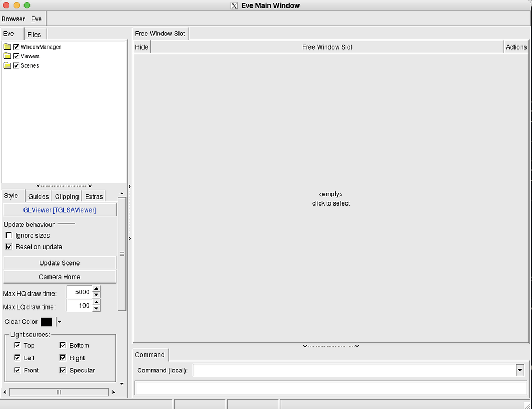Click the editor panel scroll-down arrow
This screenshot has height=409, width=532.
122,384
